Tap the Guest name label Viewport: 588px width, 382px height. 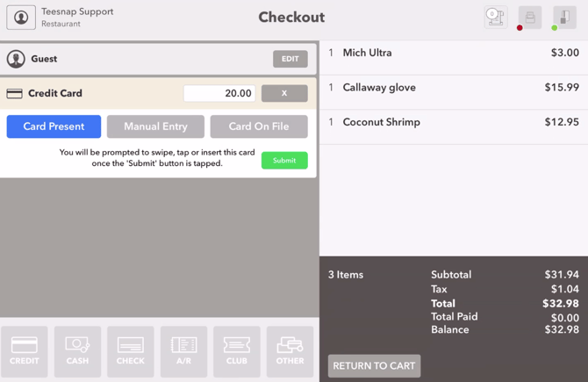[x=44, y=59]
